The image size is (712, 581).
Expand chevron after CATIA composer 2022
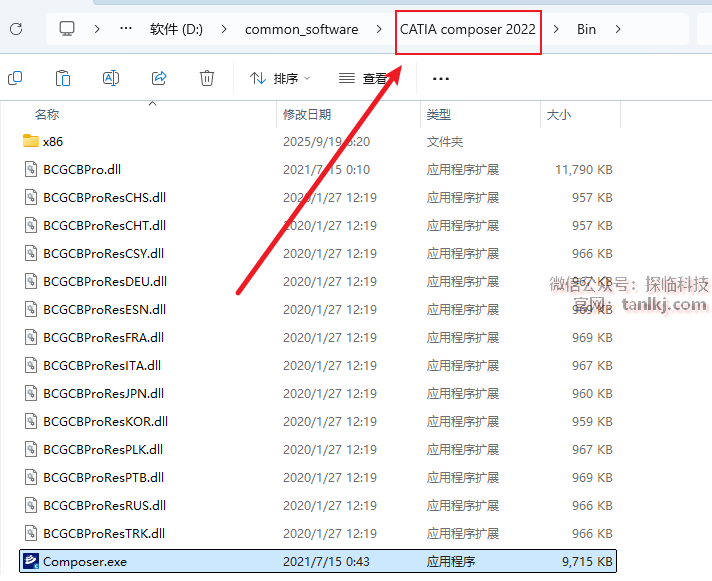pyautogui.click(x=556, y=30)
